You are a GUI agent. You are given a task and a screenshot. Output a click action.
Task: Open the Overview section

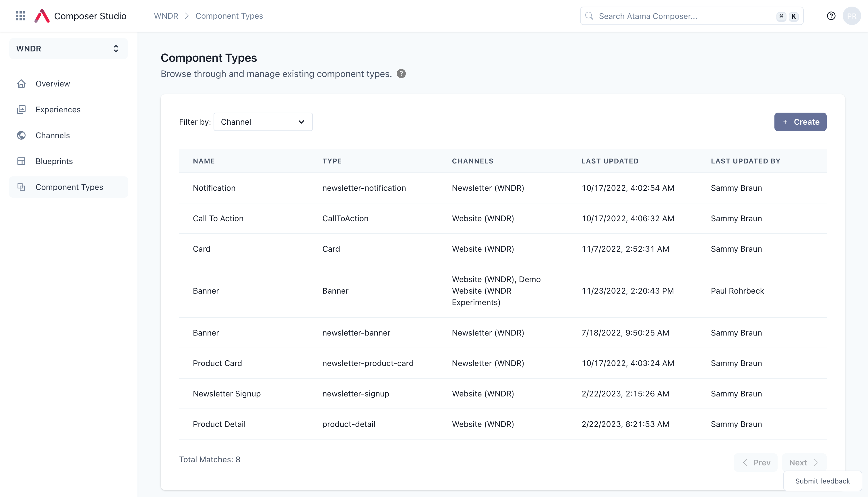pos(53,83)
